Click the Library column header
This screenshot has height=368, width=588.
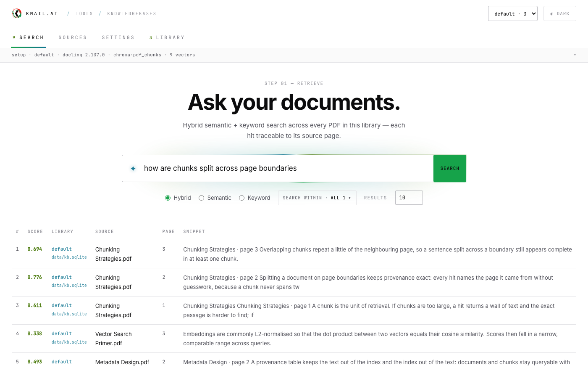click(x=63, y=232)
